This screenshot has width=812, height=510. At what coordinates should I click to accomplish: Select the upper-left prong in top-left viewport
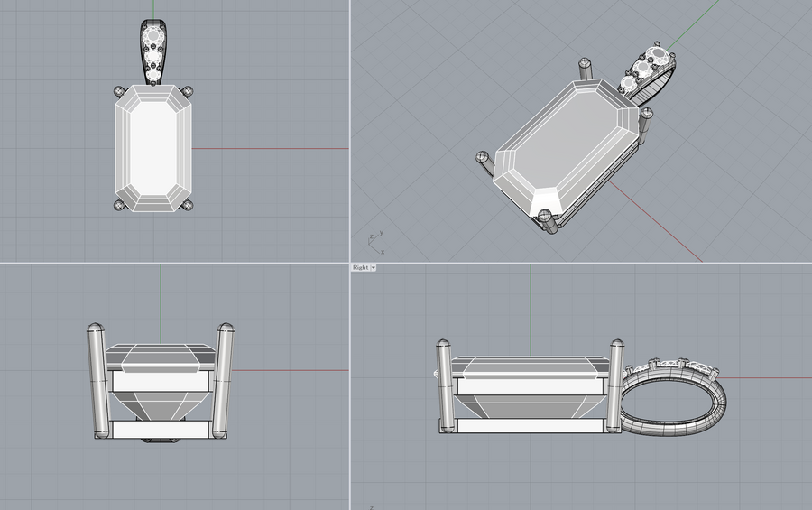pyautogui.click(x=119, y=91)
